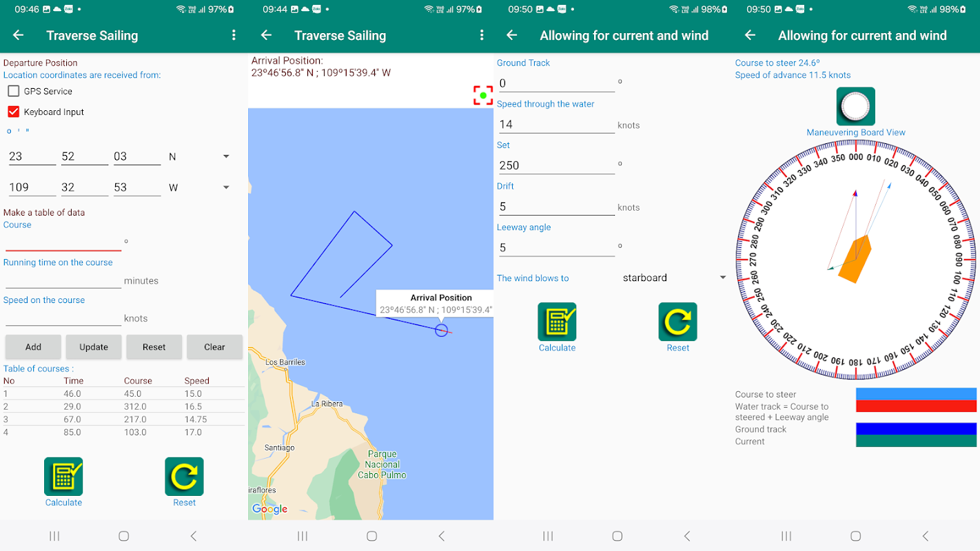Viewport: 980px width, 551px height.
Task: Tap Android home button on first screen
Action: pyautogui.click(x=123, y=536)
